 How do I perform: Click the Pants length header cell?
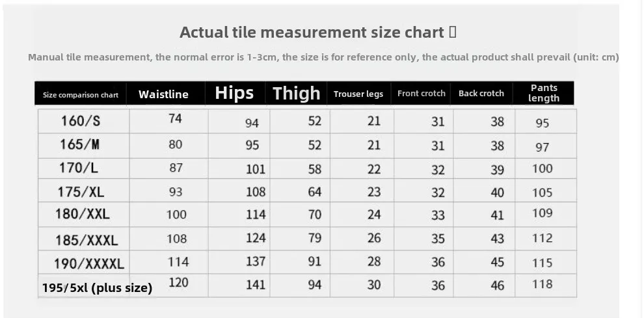click(x=544, y=93)
